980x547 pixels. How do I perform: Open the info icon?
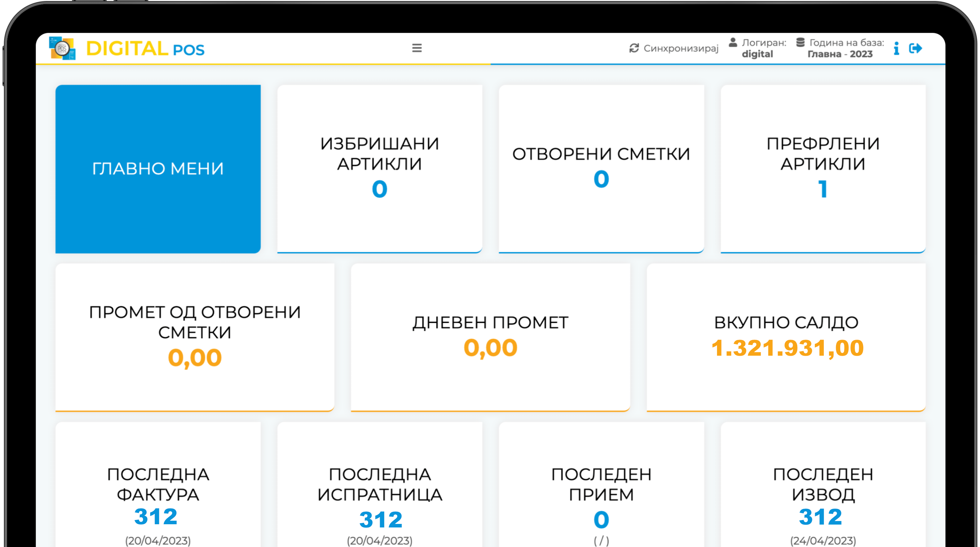[896, 48]
